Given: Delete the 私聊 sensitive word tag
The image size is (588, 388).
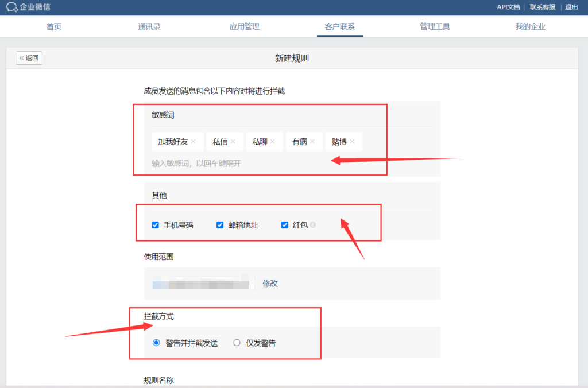Looking at the screenshot, I should point(273,142).
